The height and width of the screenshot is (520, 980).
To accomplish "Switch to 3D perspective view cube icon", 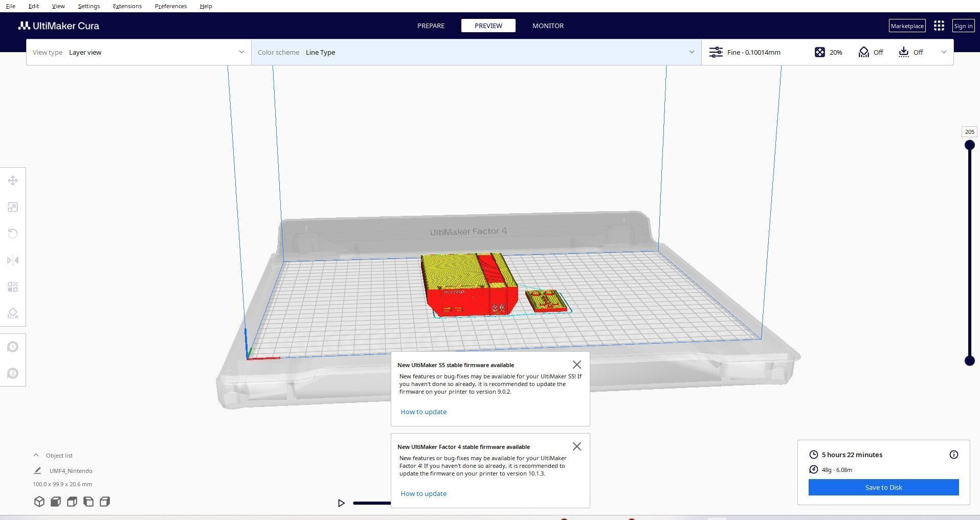I will click(x=39, y=502).
